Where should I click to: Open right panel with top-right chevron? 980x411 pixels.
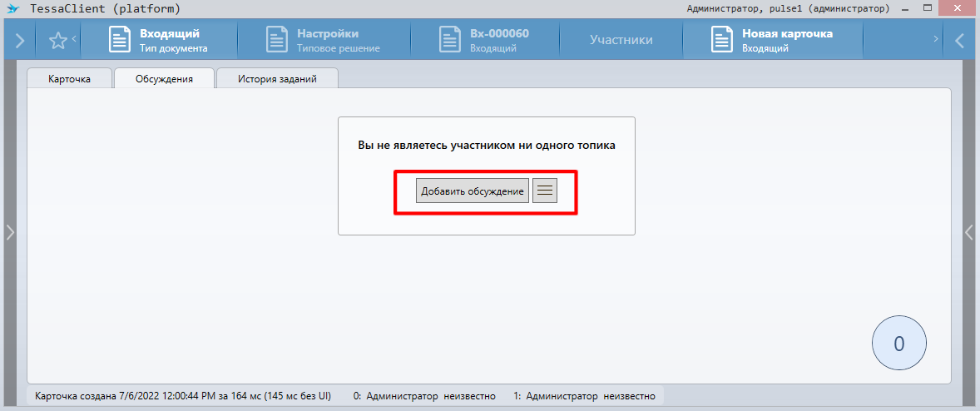pos(959,40)
